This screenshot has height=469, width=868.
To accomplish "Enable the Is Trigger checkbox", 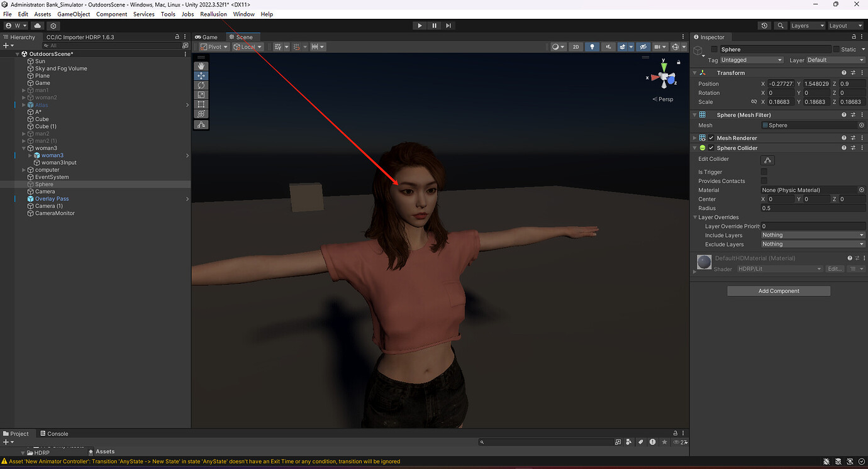I will click(764, 171).
